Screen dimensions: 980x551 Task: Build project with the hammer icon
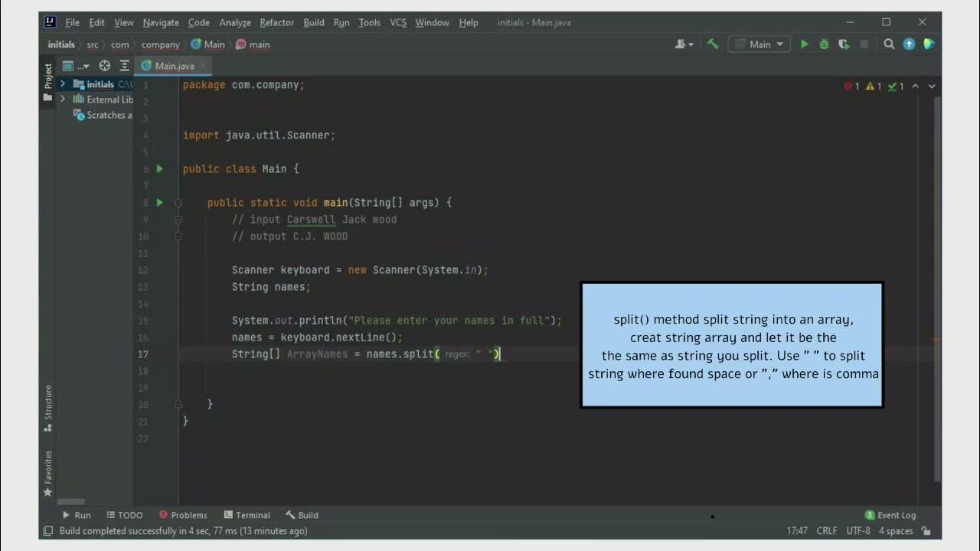tap(713, 44)
